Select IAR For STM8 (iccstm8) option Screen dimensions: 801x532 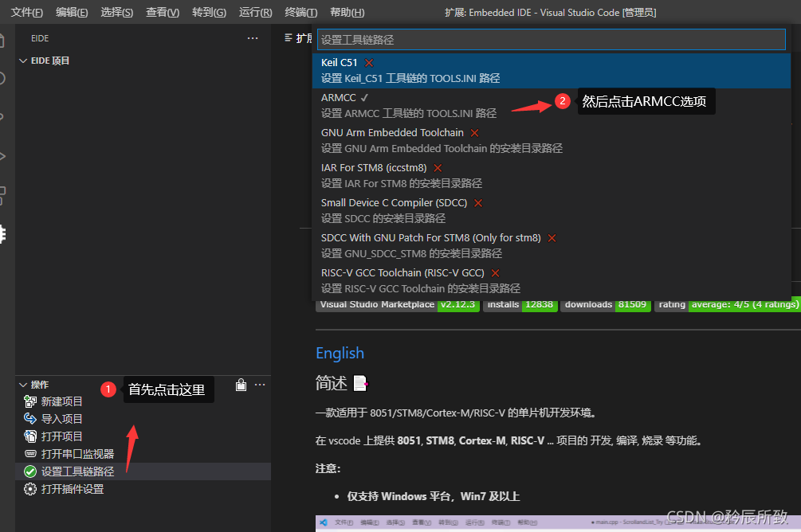point(552,176)
